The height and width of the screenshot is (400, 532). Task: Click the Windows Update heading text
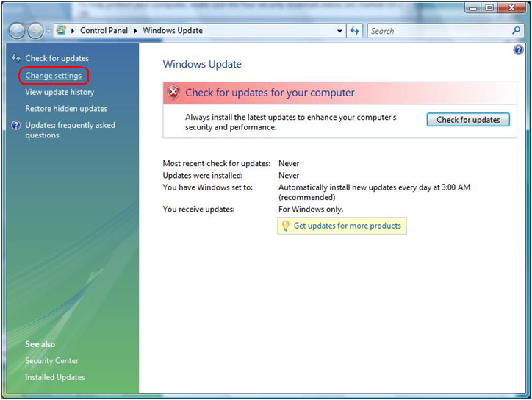[x=202, y=64]
